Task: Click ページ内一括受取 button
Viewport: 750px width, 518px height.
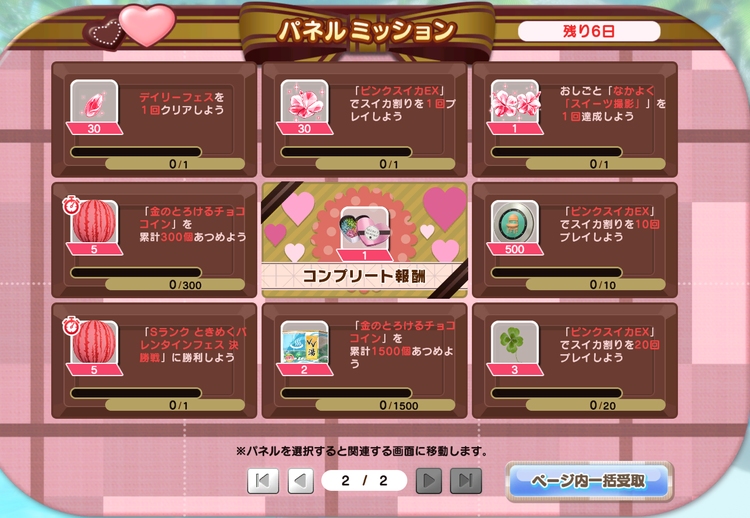Action: click(x=589, y=481)
